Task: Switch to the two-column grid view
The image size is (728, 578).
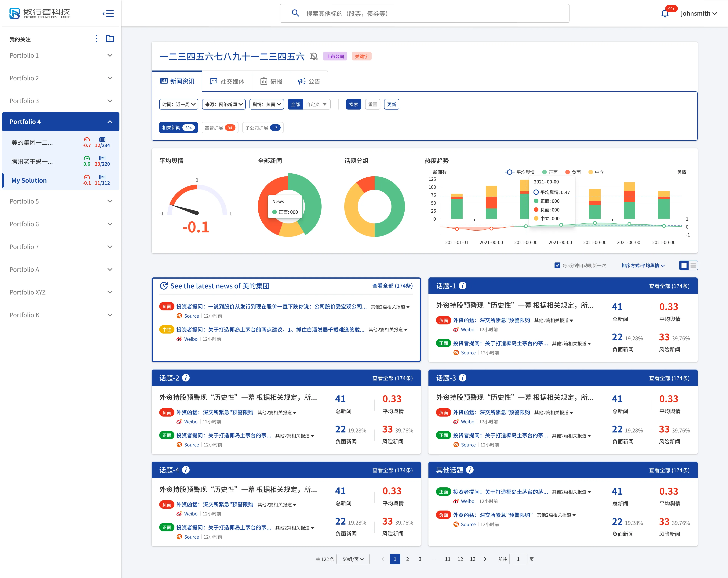Action: (x=684, y=265)
